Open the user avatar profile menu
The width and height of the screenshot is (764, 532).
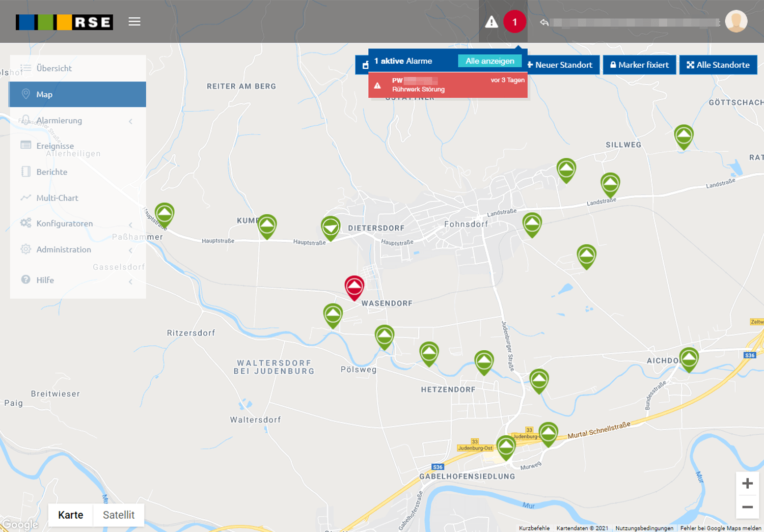pos(736,21)
